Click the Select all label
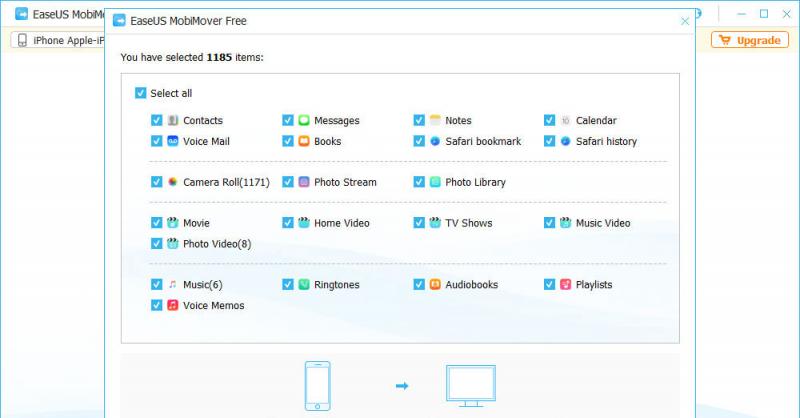 coord(171,93)
